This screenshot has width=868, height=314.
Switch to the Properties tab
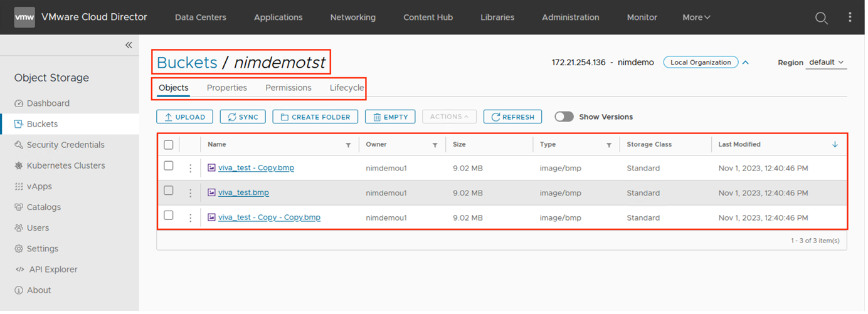click(x=227, y=88)
